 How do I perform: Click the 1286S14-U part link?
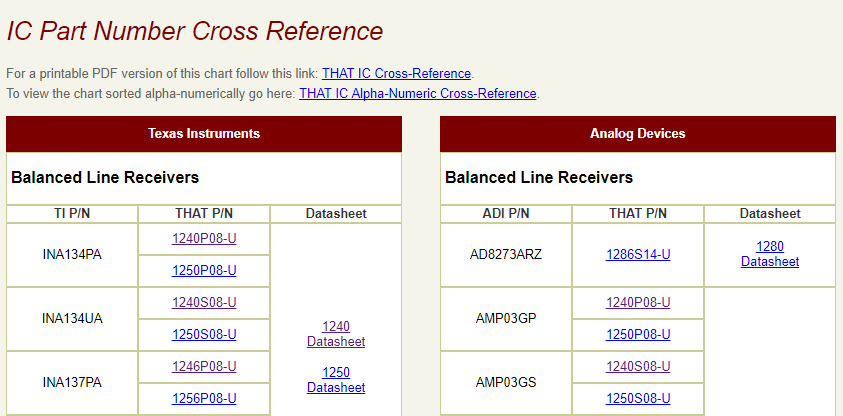[x=638, y=255]
